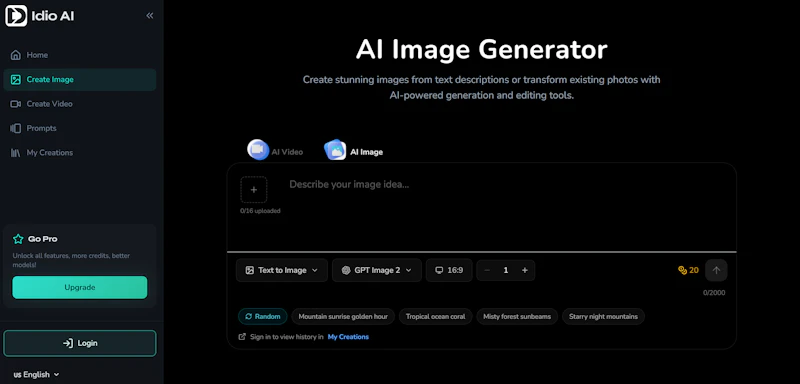800x384 pixels.
Task: Click the '0/2000' character counter
Action: pyautogui.click(x=714, y=293)
